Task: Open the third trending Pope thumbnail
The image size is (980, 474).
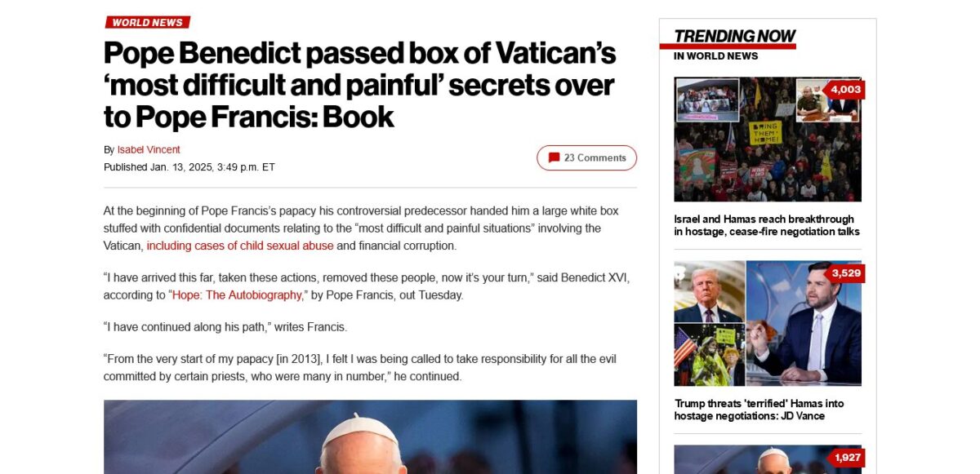Action: point(767,459)
